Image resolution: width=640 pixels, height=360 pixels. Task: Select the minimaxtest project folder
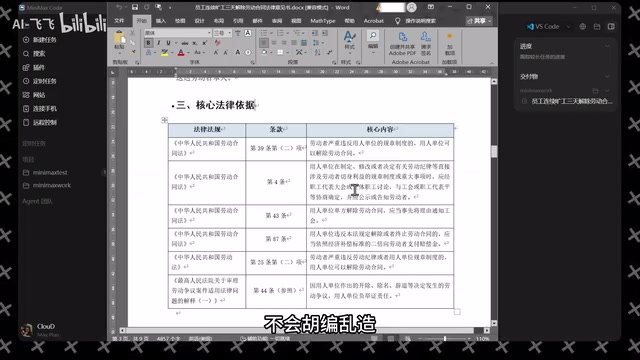(45, 173)
